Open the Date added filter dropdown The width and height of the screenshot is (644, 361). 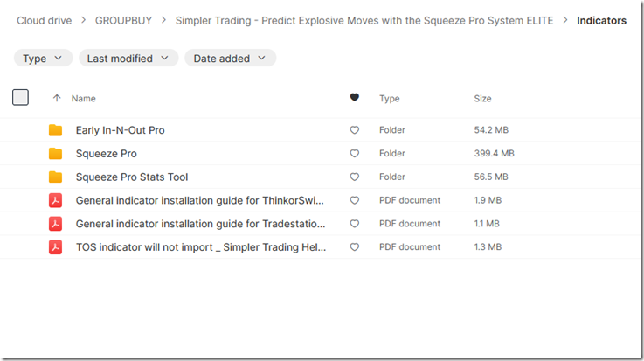pos(230,59)
